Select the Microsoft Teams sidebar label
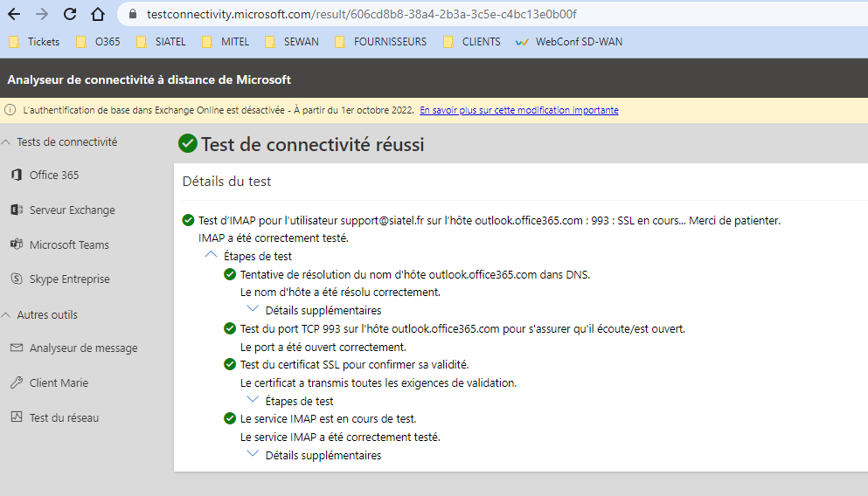 pyautogui.click(x=69, y=245)
